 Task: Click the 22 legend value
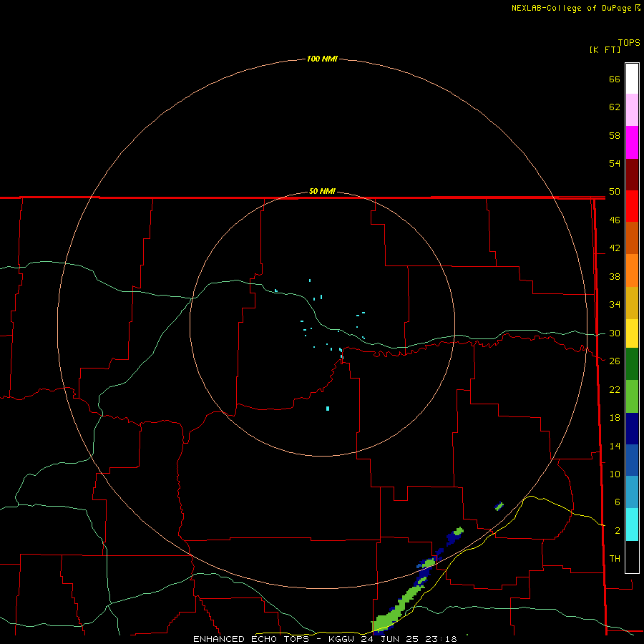click(615, 389)
